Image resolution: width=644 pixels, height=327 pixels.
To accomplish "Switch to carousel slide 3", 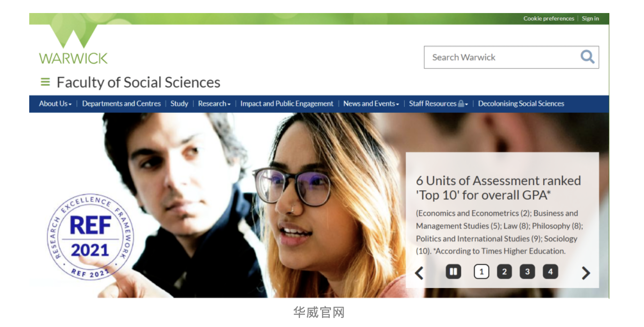I will (527, 272).
